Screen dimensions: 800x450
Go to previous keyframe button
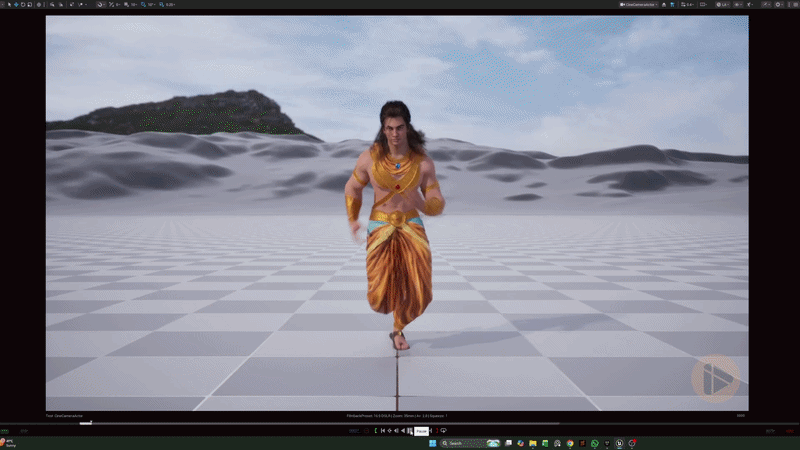pos(389,431)
